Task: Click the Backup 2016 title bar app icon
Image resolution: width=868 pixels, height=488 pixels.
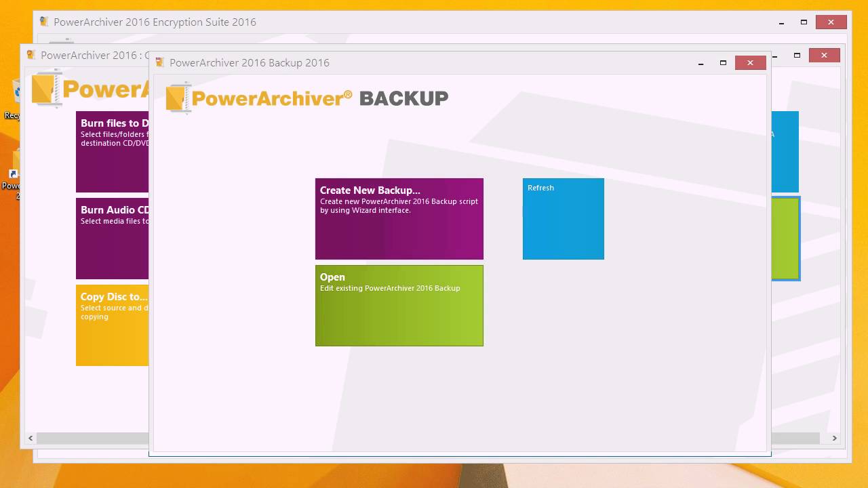Action: (160, 62)
